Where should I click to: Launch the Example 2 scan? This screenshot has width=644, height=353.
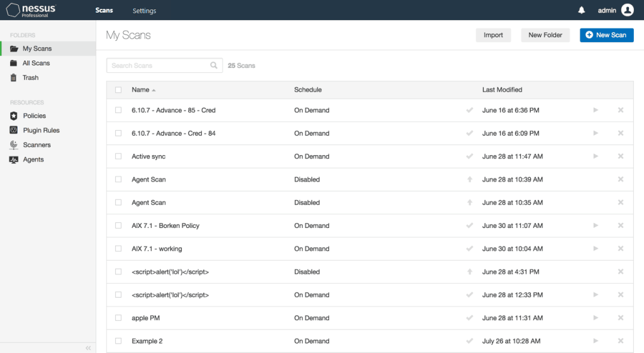tap(596, 340)
